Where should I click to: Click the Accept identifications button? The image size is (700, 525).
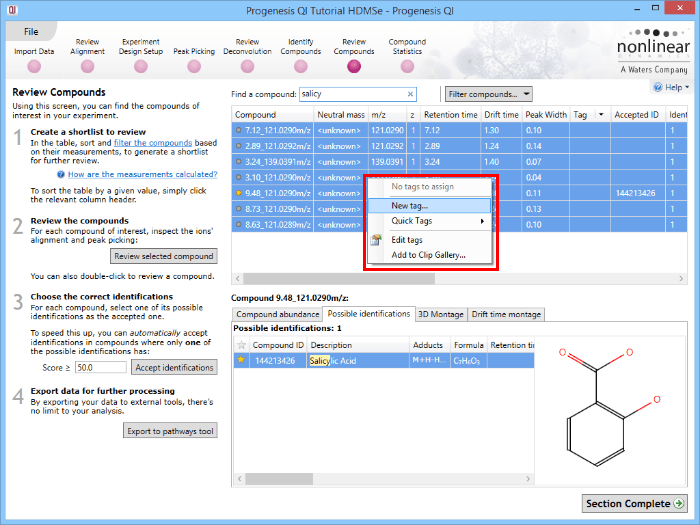[x=174, y=367]
